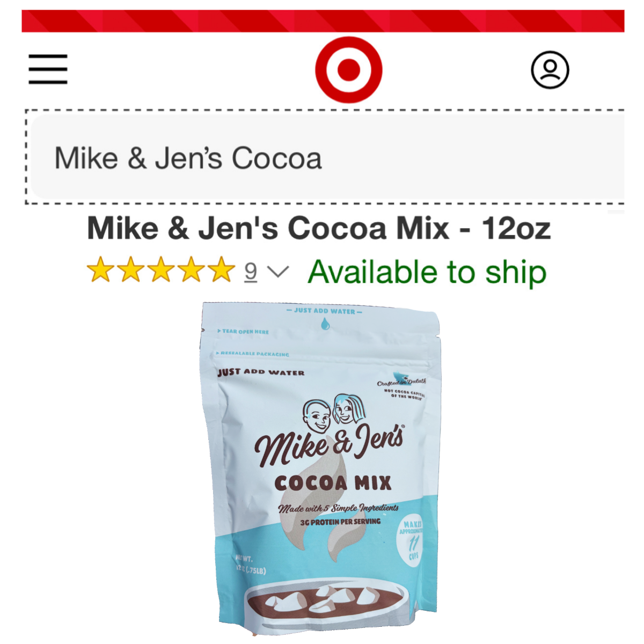Click the third rating star
This screenshot has height=644, width=644.
(160, 269)
